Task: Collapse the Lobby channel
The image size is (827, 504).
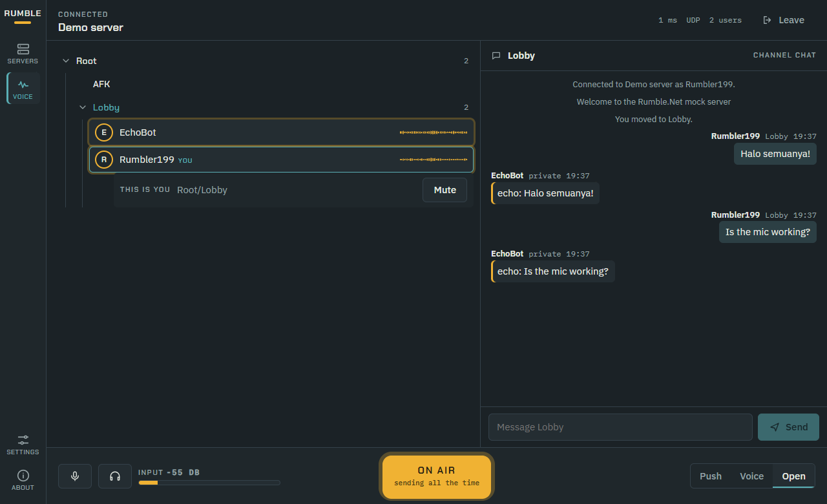Action: (82, 107)
